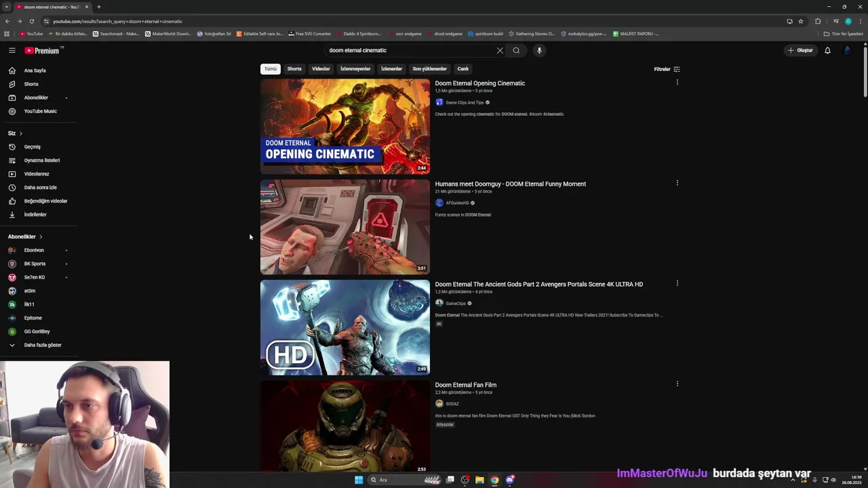The image size is (868, 488).
Task: Open more options for Doom Eternal Fan Film
Action: coord(677,384)
